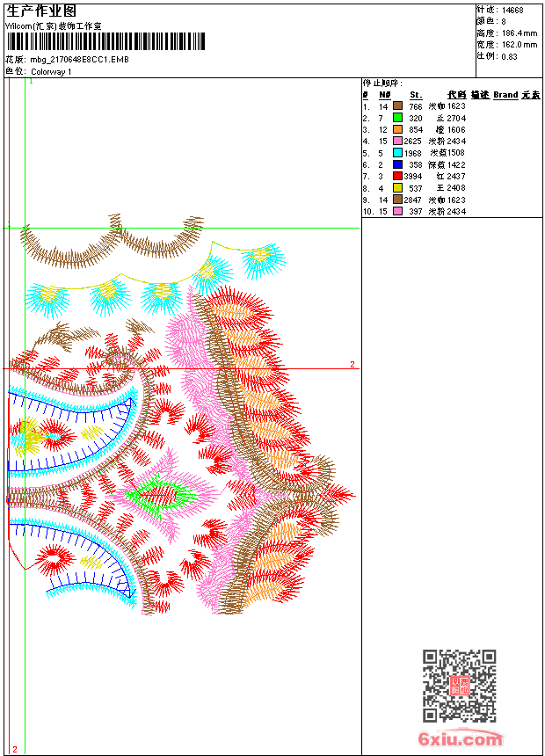Click the 'Brand' column header
The height and width of the screenshot is (756, 545).
click(505, 95)
